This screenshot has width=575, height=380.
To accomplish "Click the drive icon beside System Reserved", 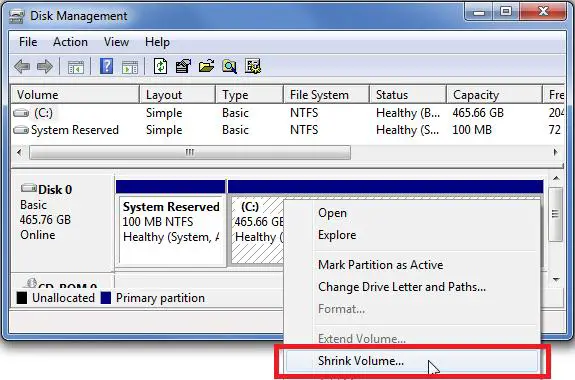I will click(x=21, y=130).
